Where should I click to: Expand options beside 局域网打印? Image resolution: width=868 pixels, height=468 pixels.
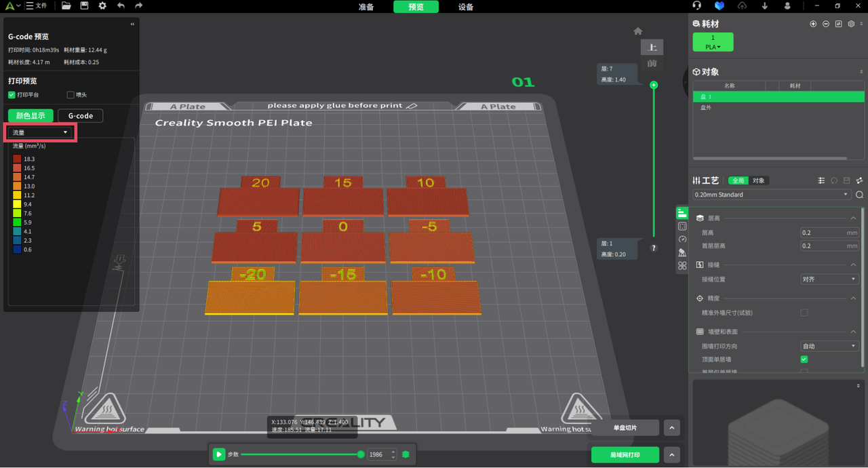[671, 454]
